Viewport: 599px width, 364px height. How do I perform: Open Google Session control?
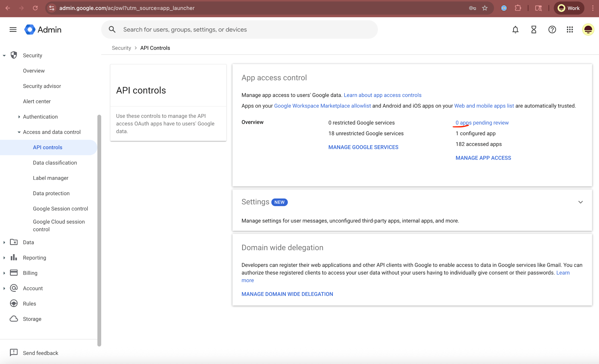point(61,209)
